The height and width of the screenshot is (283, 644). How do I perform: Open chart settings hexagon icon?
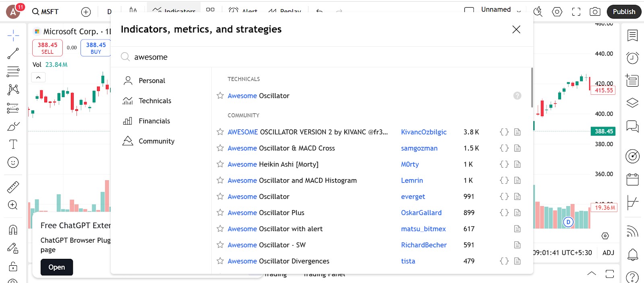(557, 12)
